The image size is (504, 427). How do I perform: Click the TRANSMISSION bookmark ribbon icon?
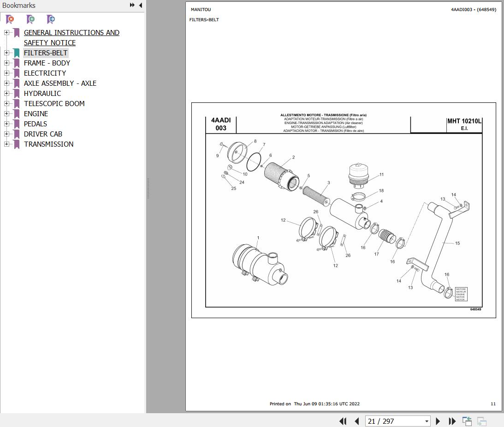click(x=17, y=144)
